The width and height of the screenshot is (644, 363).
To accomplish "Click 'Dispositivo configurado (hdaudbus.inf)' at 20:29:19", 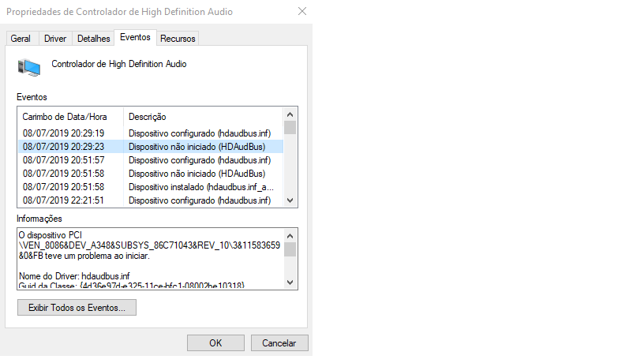I will pyautogui.click(x=200, y=133).
